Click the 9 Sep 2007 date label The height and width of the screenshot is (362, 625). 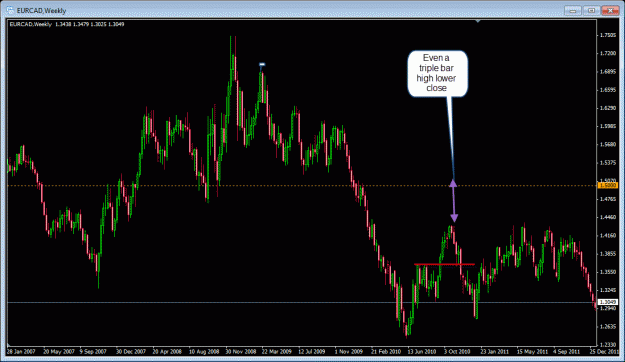[93, 352]
